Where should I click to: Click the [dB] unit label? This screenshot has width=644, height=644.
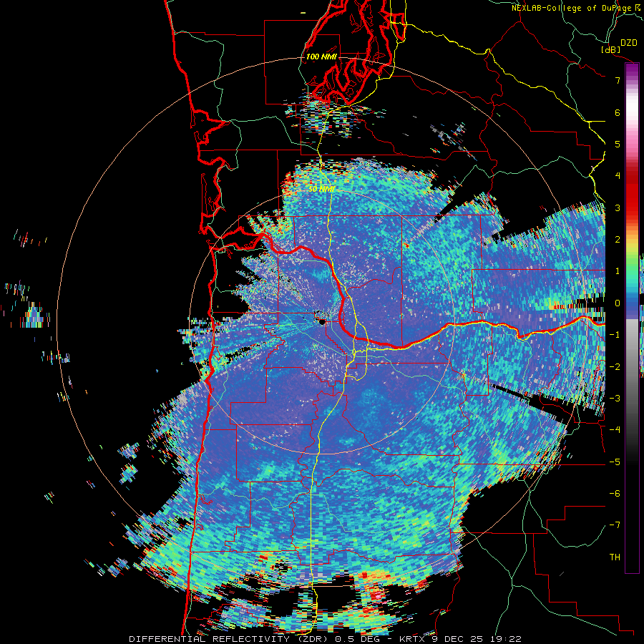611,49
